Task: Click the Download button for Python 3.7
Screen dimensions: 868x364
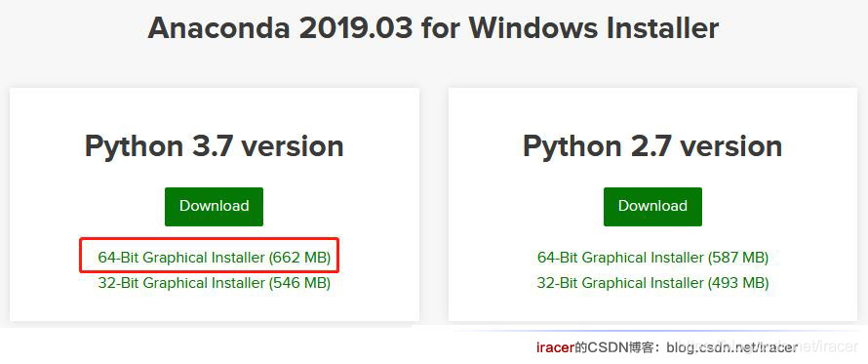Action: (214, 206)
